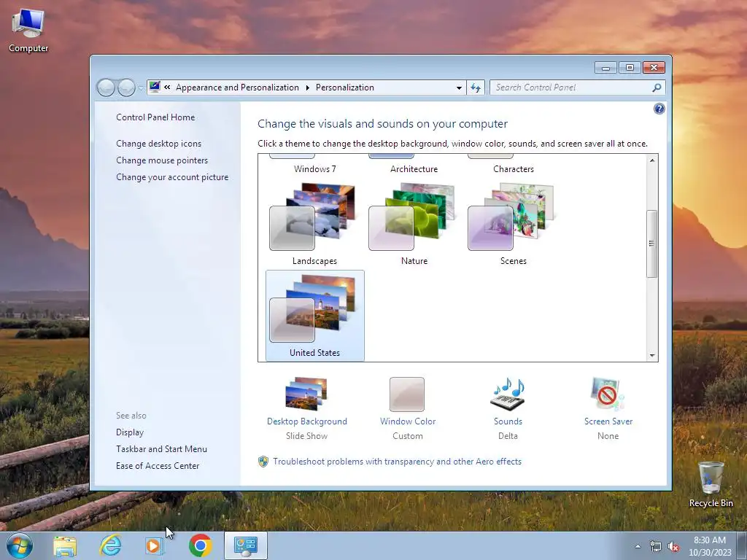This screenshot has height=560, width=747.
Task: Click the network tray icon
Action: tap(656, 547)
